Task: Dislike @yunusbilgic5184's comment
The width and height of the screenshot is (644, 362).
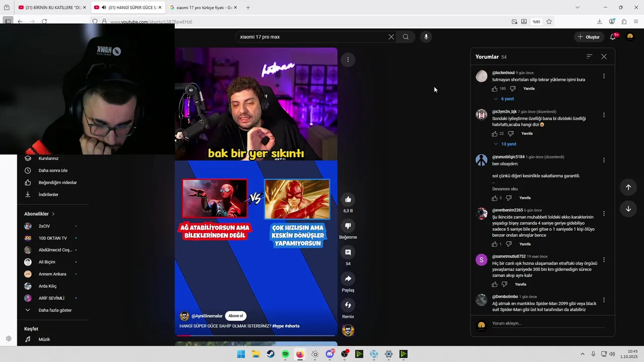Action: tap(509, 198)
